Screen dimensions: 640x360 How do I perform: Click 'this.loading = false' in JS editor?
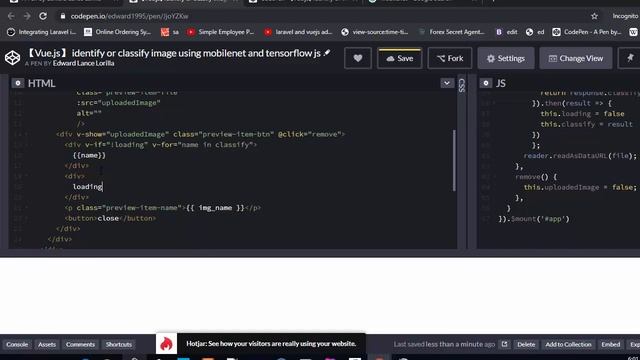click(x=582, y=114)
